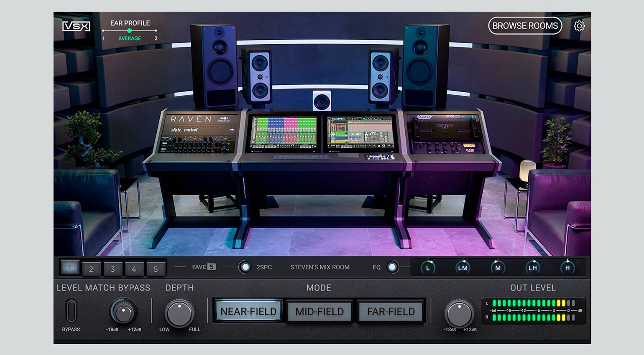
Task: Select the M band EQ knob
Action: pos(498,268)
